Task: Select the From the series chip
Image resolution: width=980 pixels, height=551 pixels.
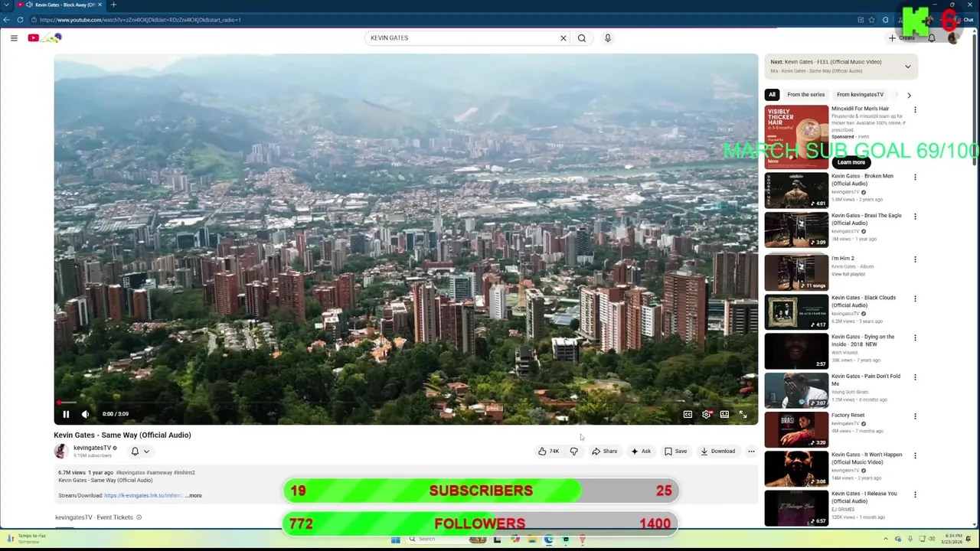Action: tap(806, 95)
